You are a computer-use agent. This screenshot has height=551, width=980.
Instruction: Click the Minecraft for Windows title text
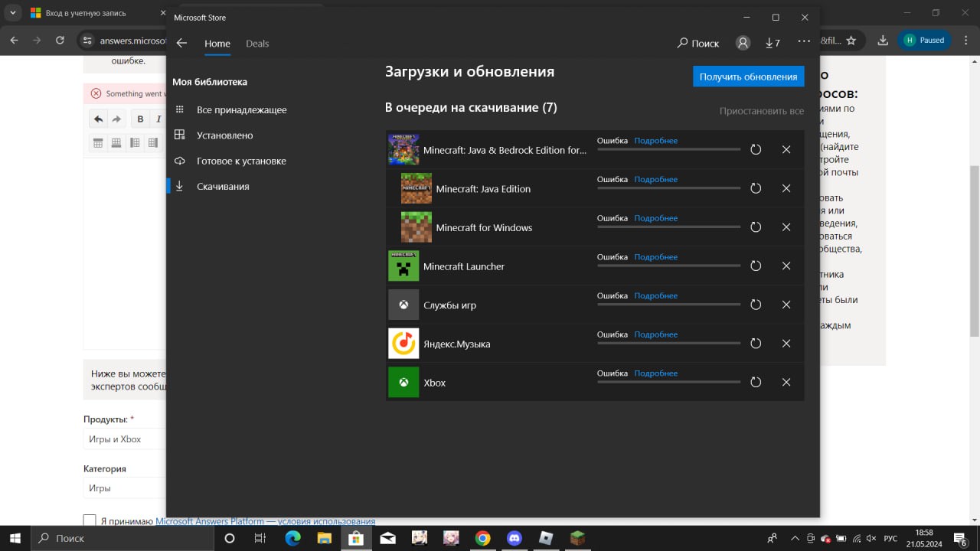pyautogui.click(x=484, y=227)
